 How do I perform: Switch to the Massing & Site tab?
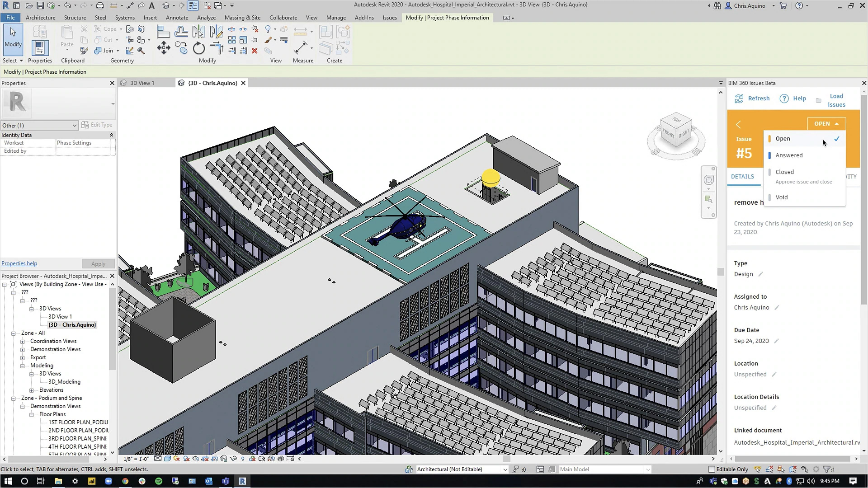click(x=242, y=17)
